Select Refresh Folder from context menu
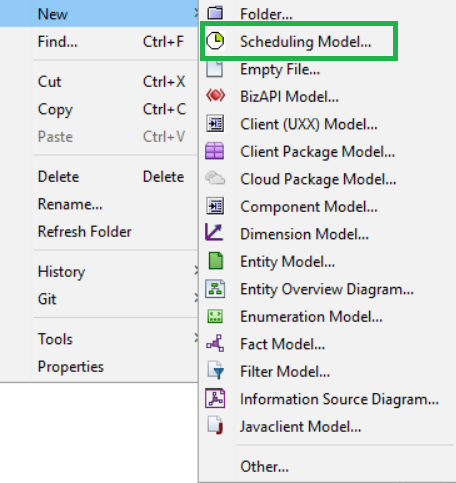Screen dimensions: 456x483 pos(85,232)
